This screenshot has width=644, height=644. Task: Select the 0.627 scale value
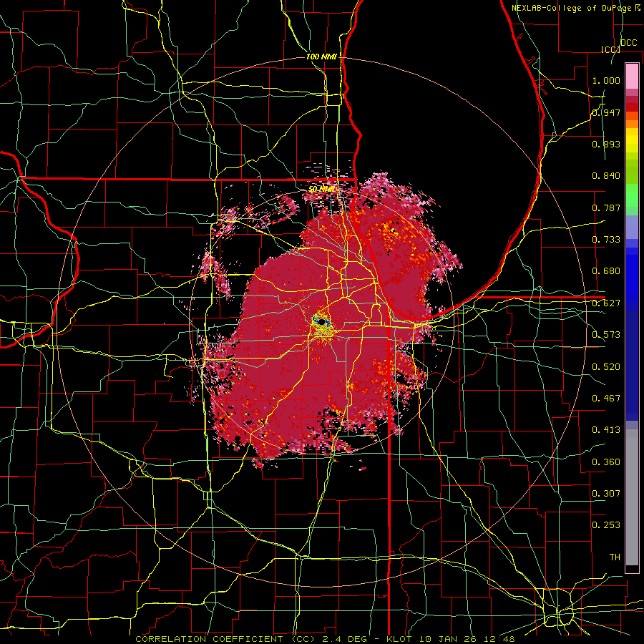click(606, 303)
